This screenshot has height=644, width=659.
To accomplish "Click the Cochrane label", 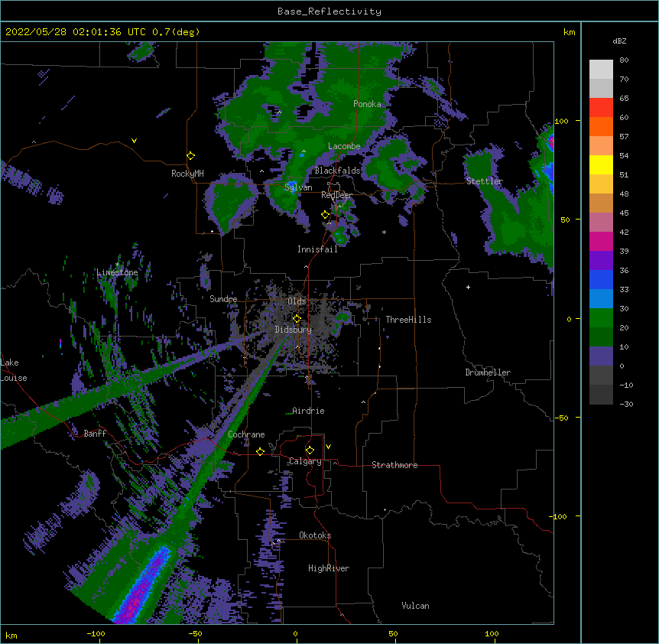I will pyautogui.click(x=246, y=434).
